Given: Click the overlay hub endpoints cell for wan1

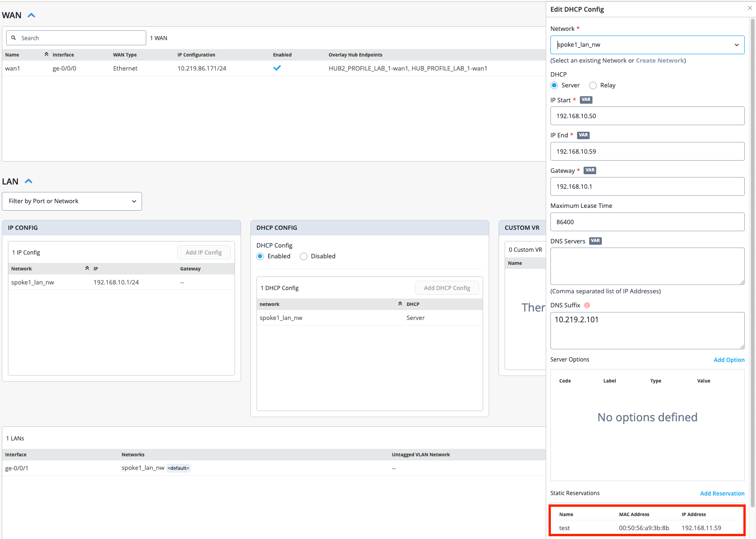Looking at the screenshot, I should [x=408, y=69].
